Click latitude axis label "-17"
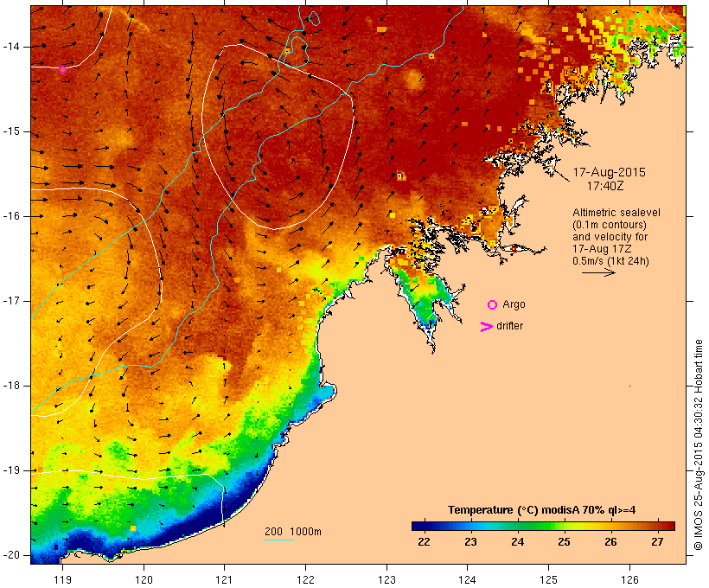 pos(11,301)
